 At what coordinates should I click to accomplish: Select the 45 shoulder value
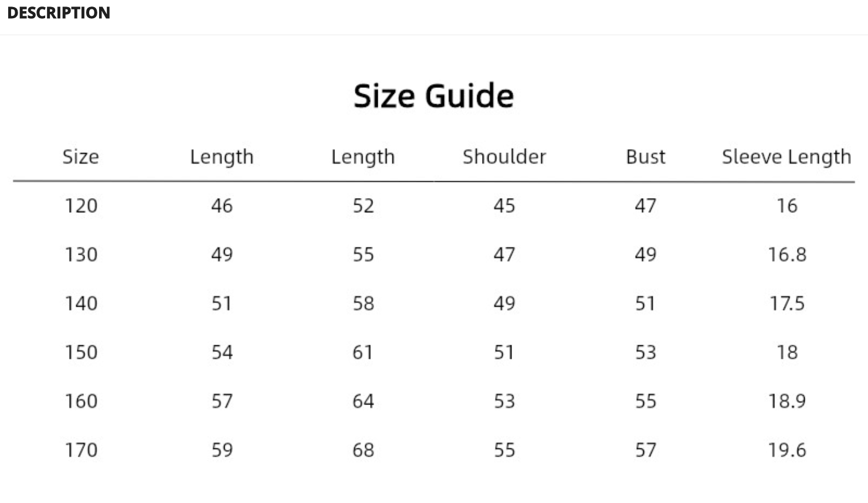(x=504, y=206)
